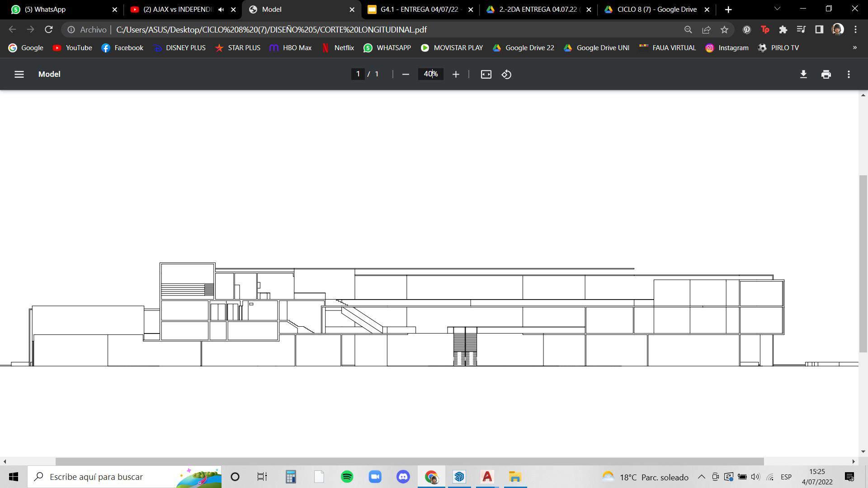Open the Netflix bookmark
The height and width of the screenshot is (488, 868).
click(338, 47)
